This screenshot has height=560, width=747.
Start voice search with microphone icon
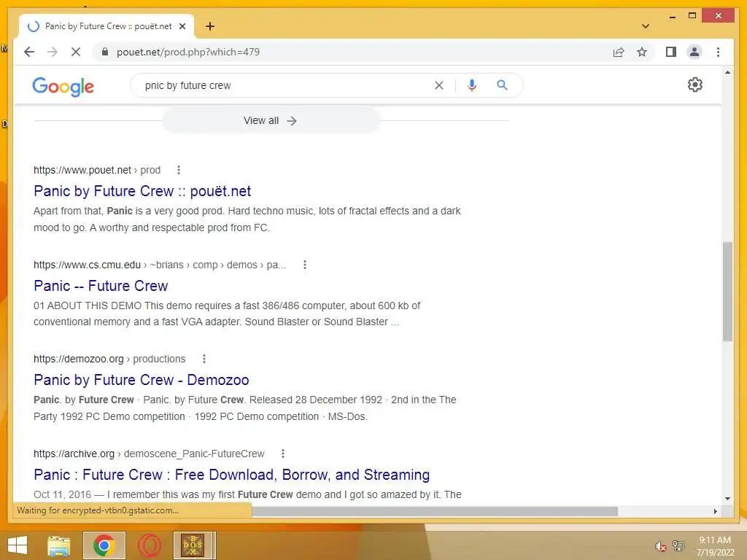(472, 85)
